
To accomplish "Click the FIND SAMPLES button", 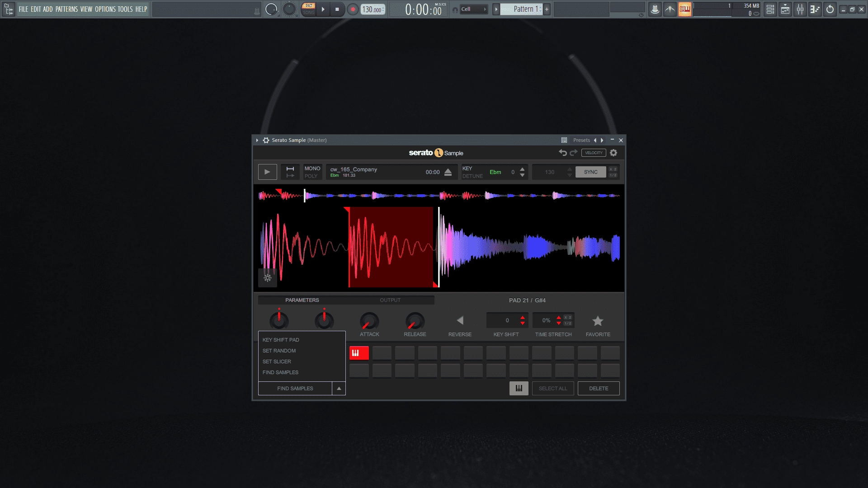I will [x=295, y=389].
